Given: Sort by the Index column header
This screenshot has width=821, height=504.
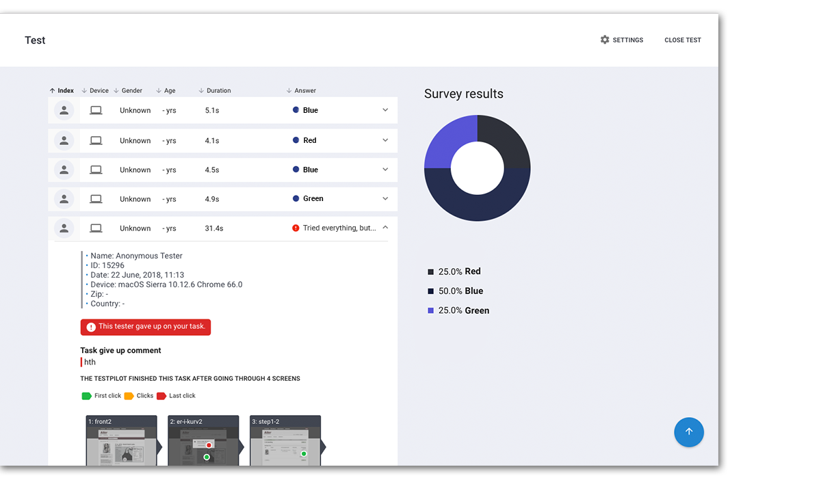Looking at the screenshot, I should (62, 90).
